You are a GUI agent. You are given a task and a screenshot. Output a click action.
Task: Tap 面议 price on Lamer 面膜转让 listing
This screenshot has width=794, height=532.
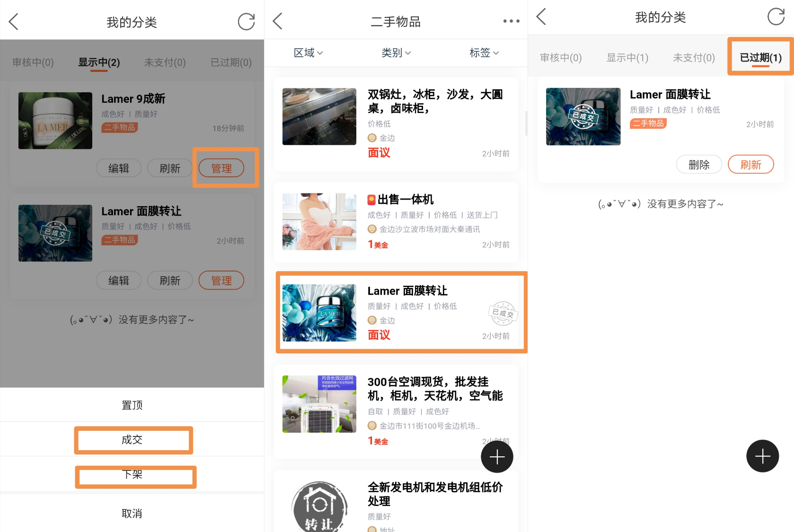click(379, 335)
